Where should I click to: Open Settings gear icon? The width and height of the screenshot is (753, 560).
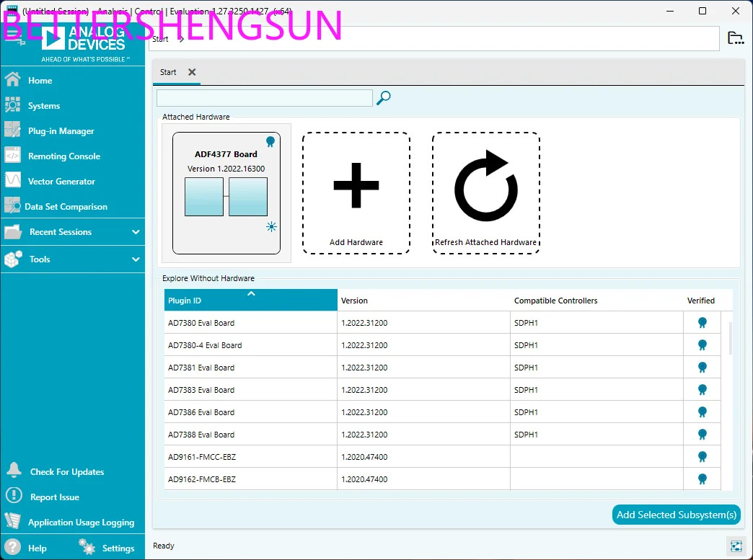coord(87,547)
